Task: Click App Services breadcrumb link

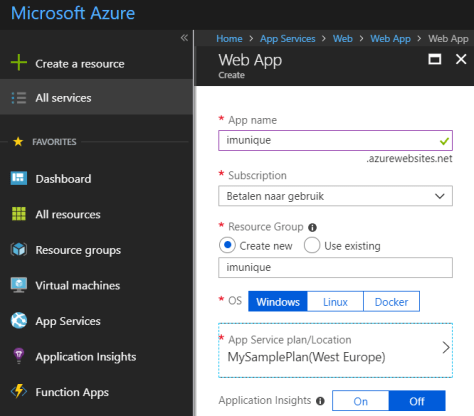Action: point(288,39)
